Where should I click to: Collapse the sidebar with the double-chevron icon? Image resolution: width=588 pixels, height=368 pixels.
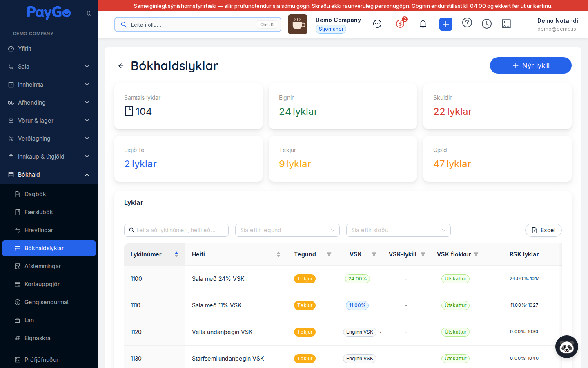tap(89, 13)
